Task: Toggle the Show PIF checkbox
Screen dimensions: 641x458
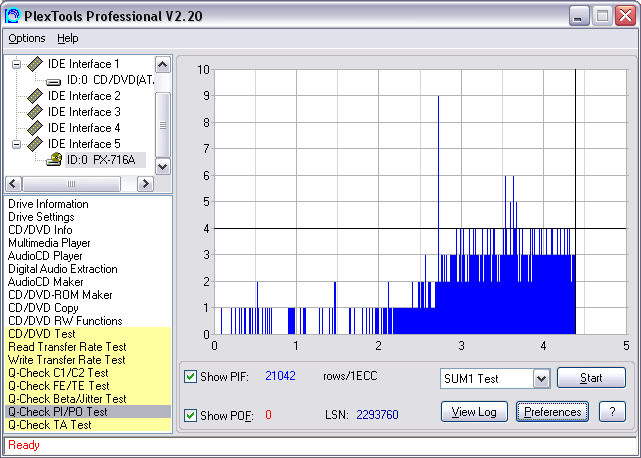Action: click(191, 376)
